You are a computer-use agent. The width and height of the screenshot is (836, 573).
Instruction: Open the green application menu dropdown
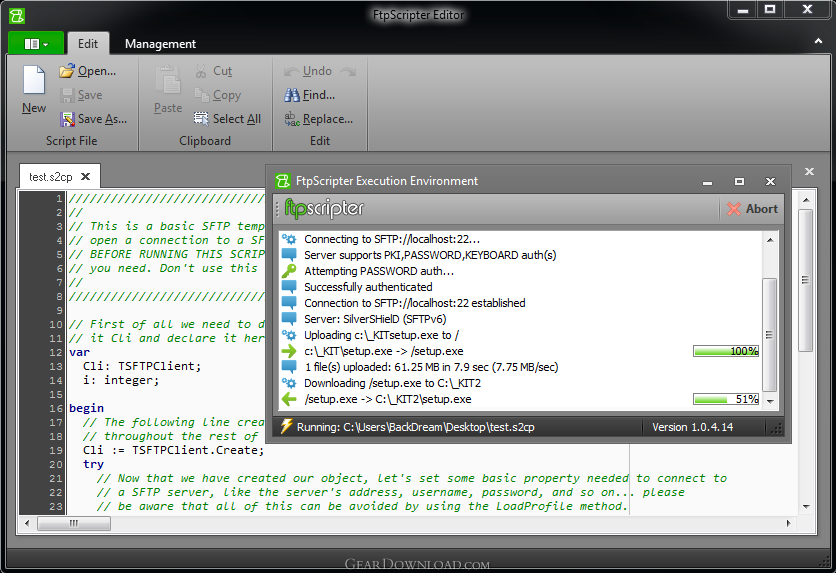[x=36, y=43]
